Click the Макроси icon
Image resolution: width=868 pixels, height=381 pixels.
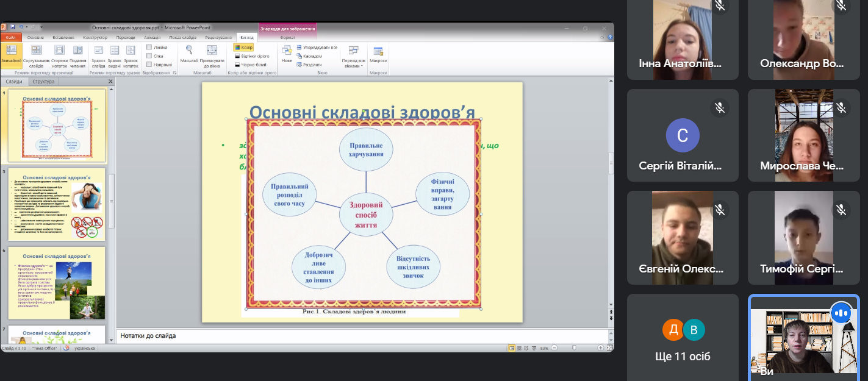(x=378, y=53)
